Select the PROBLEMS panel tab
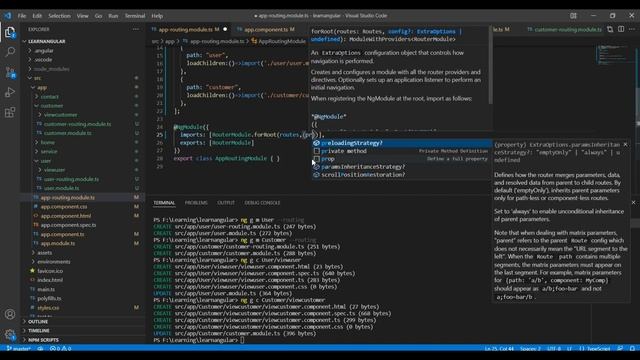Viewport: 640px width, 360px height. tap(196, 203)
